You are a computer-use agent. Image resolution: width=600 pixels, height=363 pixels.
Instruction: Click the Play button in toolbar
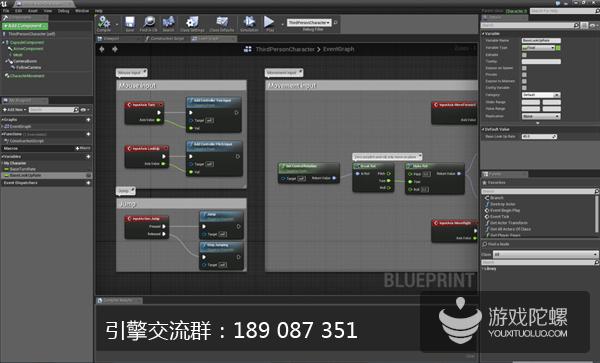[269, 23]
